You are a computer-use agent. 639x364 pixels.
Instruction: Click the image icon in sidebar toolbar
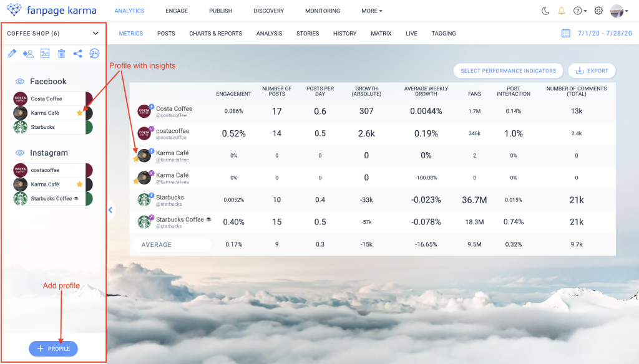(x=45, y=54)
